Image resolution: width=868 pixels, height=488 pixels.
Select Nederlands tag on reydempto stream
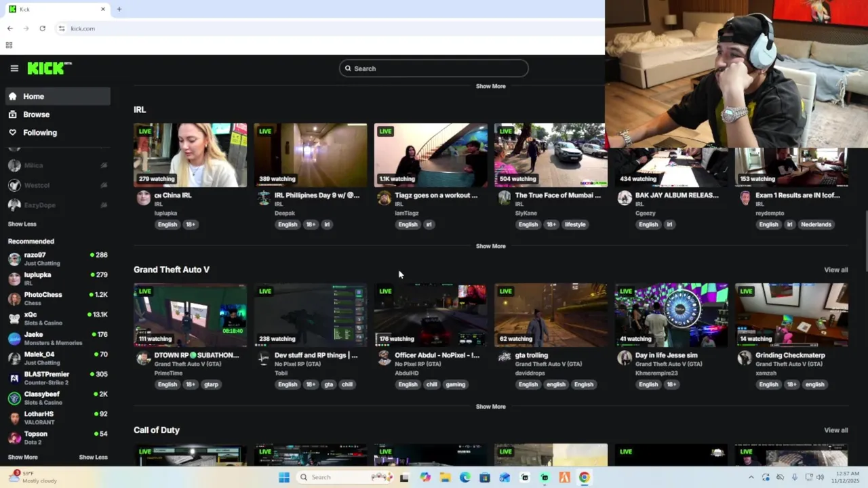(816, 224)
